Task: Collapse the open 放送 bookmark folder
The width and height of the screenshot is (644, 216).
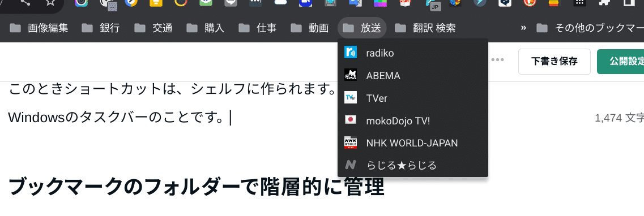Action: point(362,28)
